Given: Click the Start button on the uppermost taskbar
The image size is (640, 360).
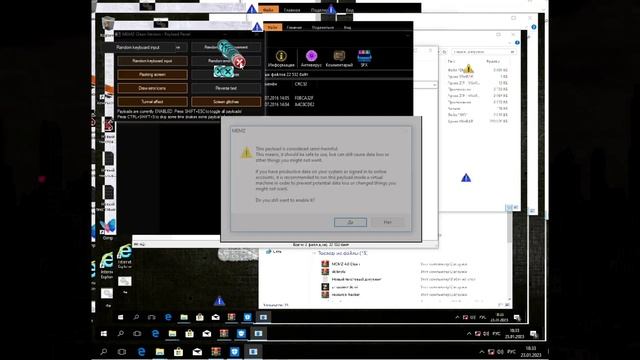Looking at the screenshot, I should pos(120,317).
